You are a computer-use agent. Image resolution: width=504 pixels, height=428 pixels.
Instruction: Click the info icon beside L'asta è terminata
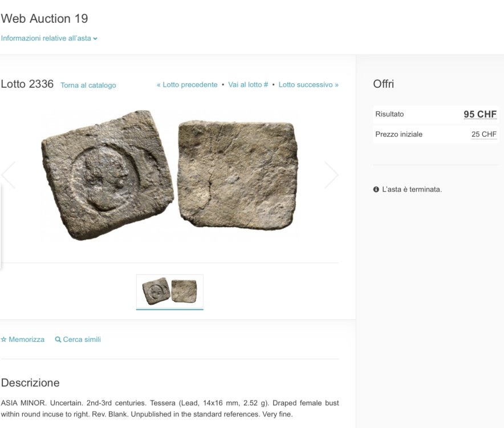tap(376, 189)
